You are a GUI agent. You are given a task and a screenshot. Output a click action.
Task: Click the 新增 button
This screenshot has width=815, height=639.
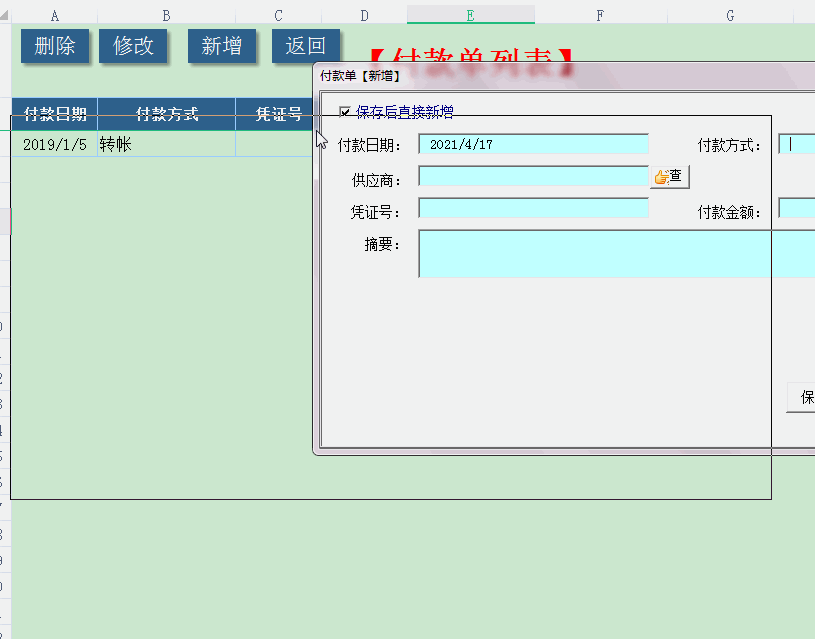[x=222, y=46]
